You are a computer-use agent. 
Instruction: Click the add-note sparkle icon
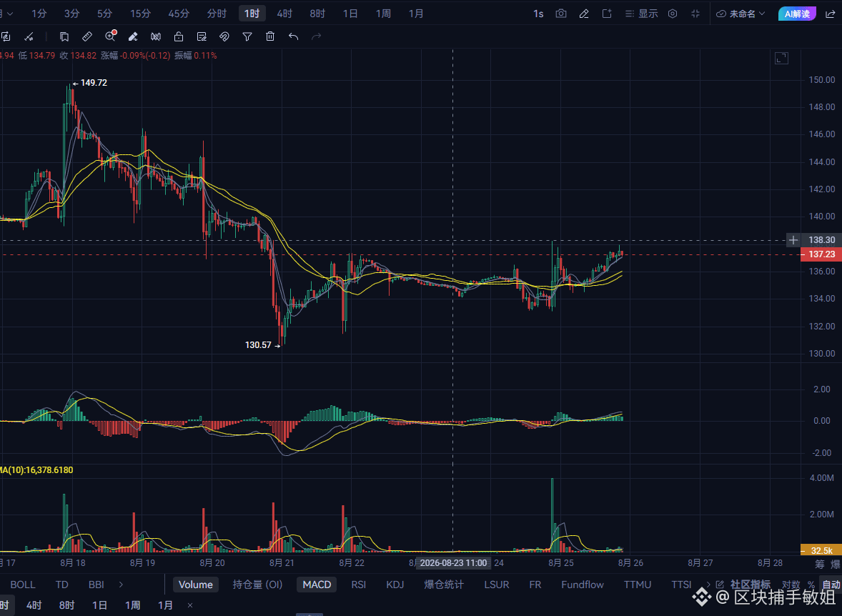click(607, 14)
